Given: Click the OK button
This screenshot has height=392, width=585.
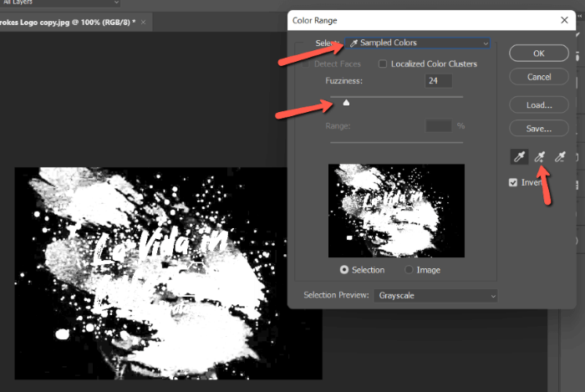Looking at the screenshot, I should 539,53.
